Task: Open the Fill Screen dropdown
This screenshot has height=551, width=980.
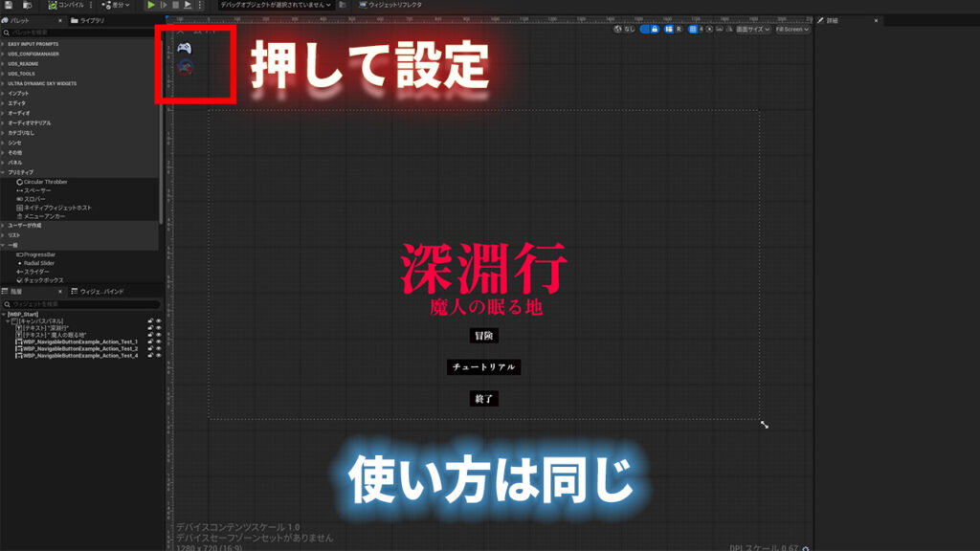Action: pyautogui.click(x=791, y=30)
